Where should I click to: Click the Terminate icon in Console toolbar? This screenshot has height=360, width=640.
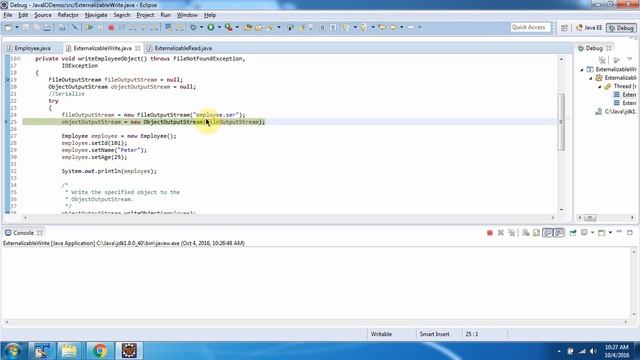tap(490, 233)
